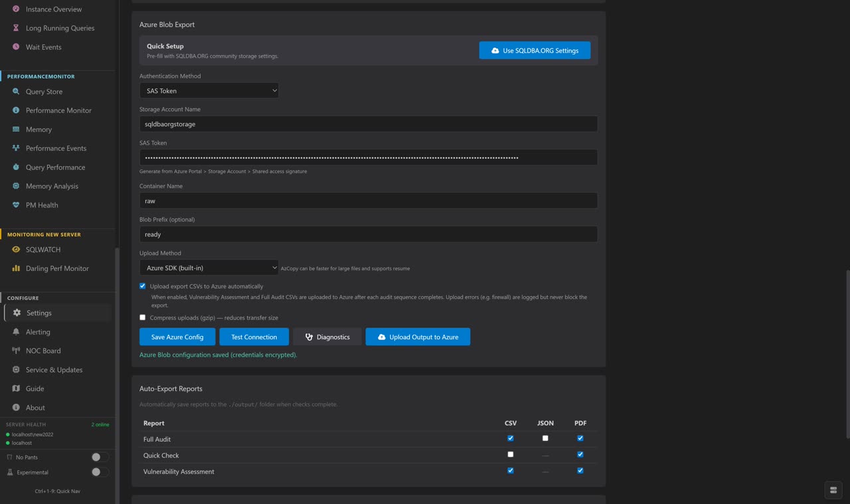Screen dimensions: 850x504
Task: Enable Compress uploads (gzip) option
Action: click(x=142, y=317)
